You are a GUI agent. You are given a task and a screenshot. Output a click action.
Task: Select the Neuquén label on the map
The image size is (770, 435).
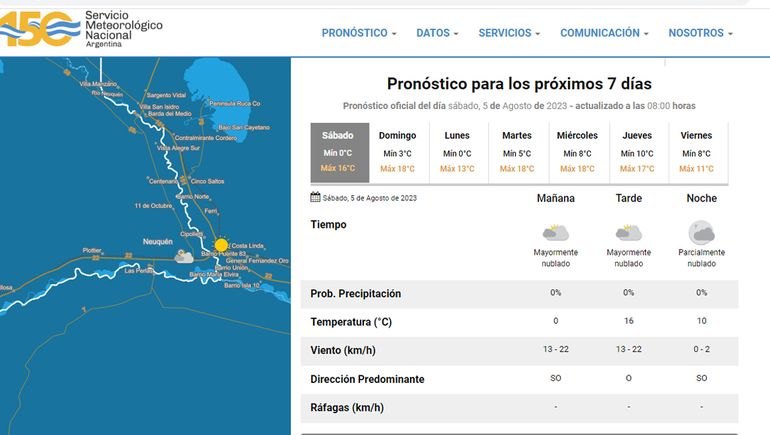pyautogui.click(x=158, y=242)
